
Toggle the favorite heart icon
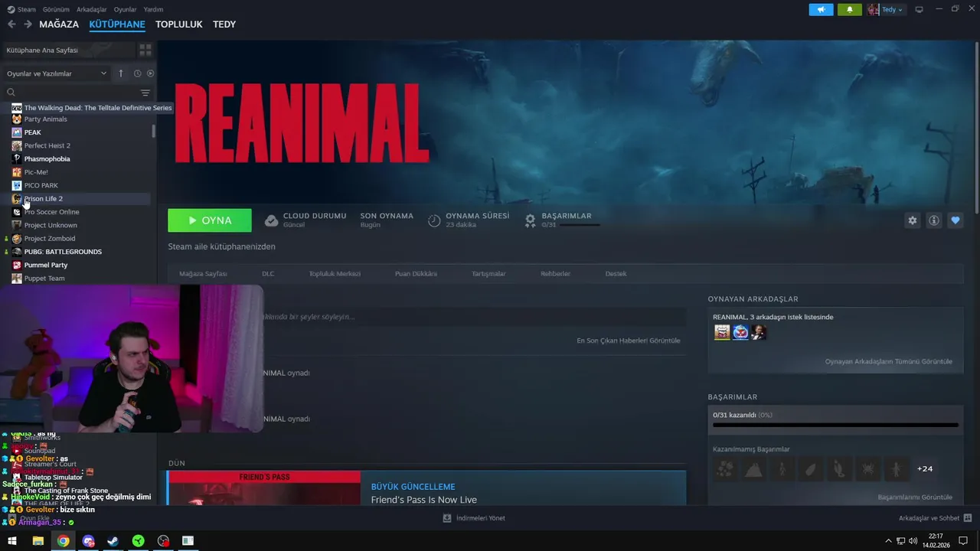pos(955,220)
